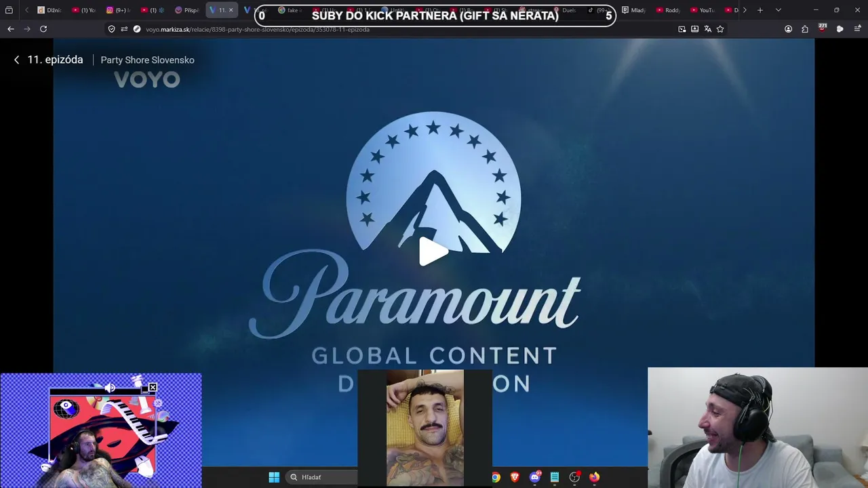Open the Firefox account profile icon

pyautogui.click(x=788, y=29)
